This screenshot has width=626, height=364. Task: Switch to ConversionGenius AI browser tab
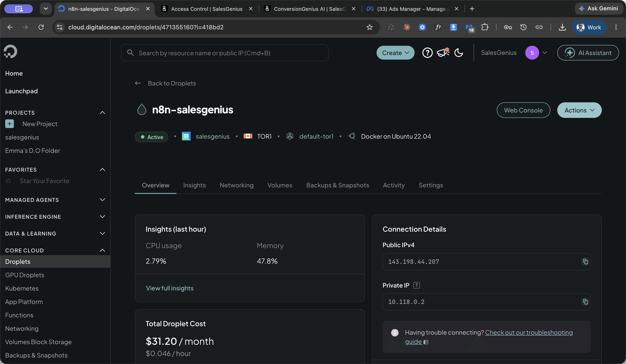point(309,9)
